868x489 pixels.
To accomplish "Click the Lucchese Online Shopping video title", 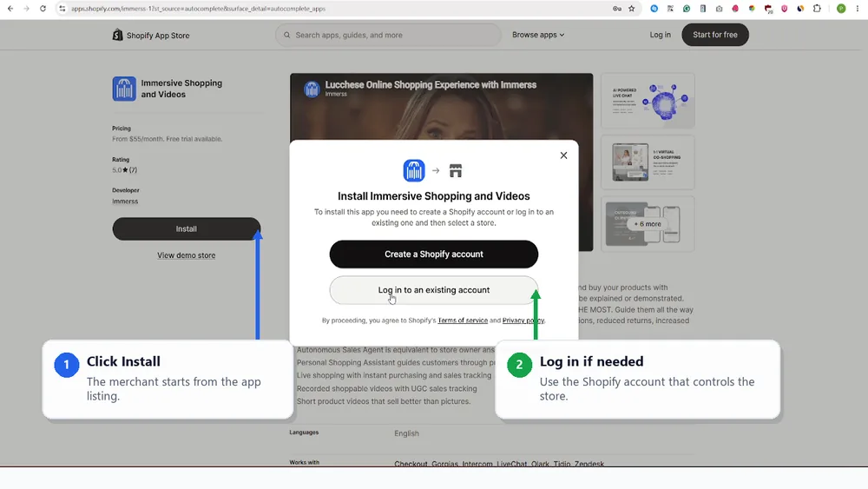I will coord(431,85).
